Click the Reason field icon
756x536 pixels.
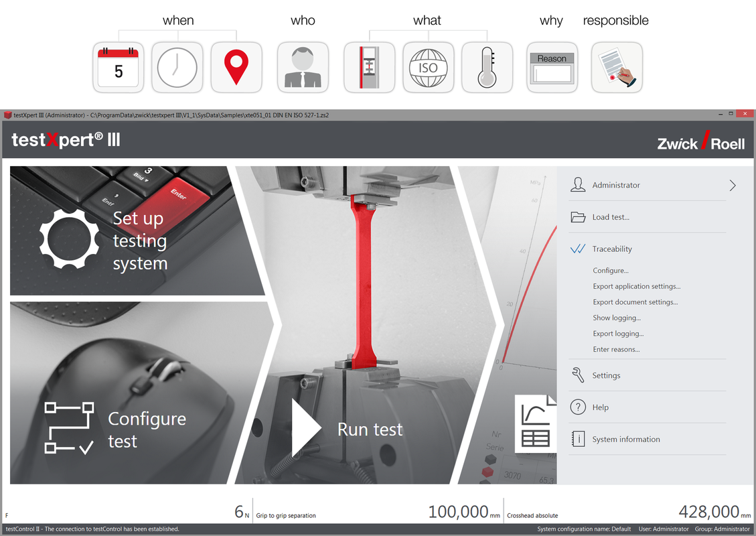552,68
